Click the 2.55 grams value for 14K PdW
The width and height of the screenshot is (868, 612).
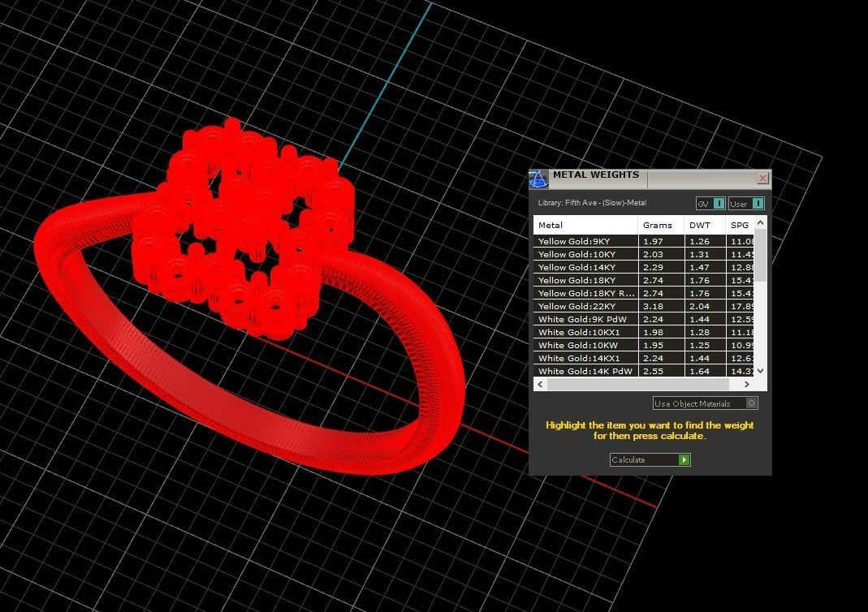(653, 371)
